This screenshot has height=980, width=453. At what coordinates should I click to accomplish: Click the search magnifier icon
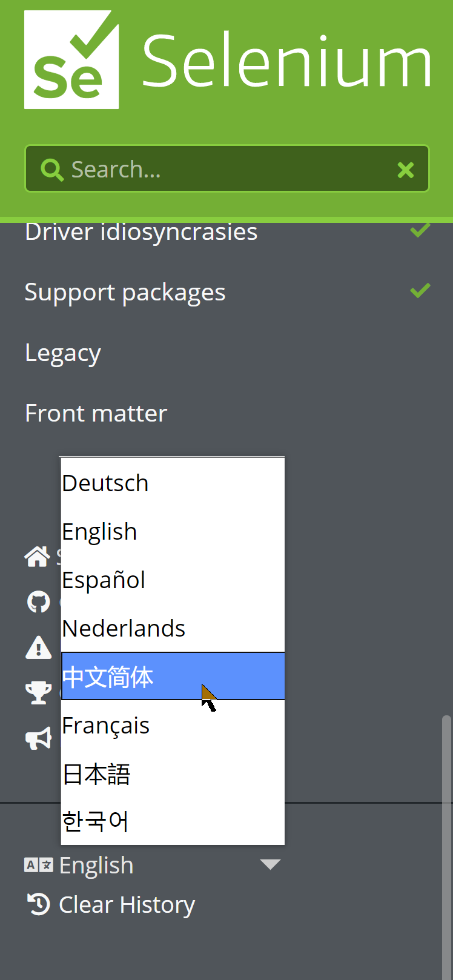tap(51, 170)
